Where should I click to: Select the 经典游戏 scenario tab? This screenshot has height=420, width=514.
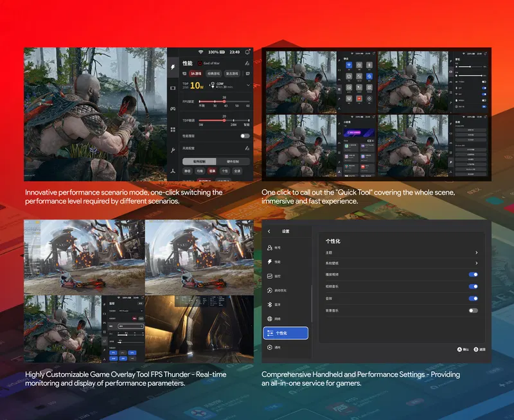point(213,74)
